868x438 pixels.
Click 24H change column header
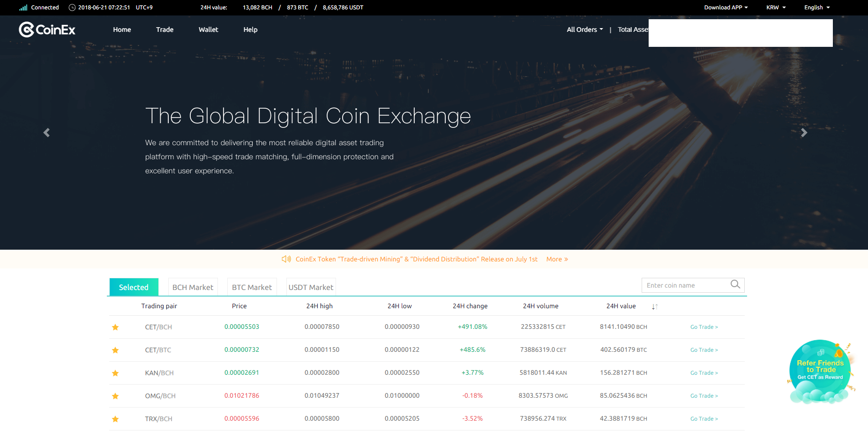(470, 306)
